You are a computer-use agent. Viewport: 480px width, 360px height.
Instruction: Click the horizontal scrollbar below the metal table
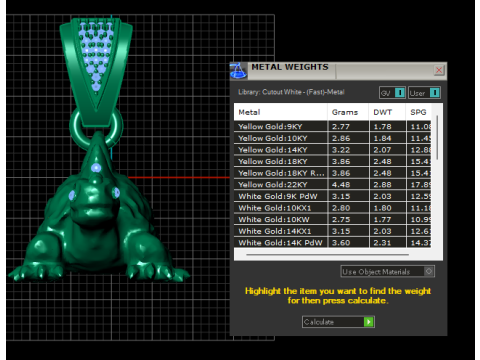[328, 255]
